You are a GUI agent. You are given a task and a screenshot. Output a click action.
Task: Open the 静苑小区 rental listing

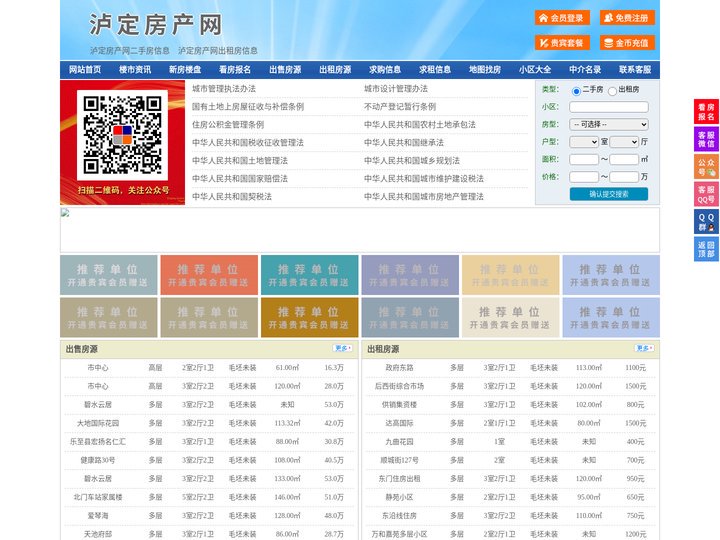pos(399,497)
